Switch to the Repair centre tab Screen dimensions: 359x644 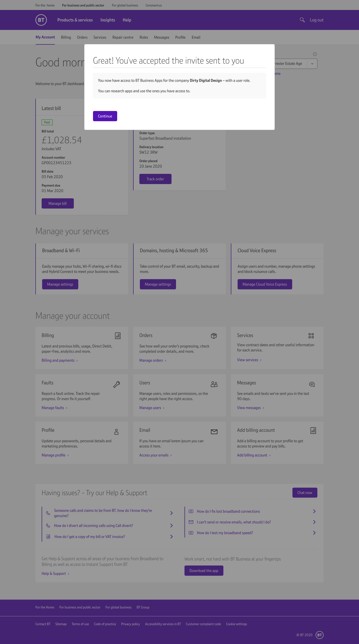123,37
